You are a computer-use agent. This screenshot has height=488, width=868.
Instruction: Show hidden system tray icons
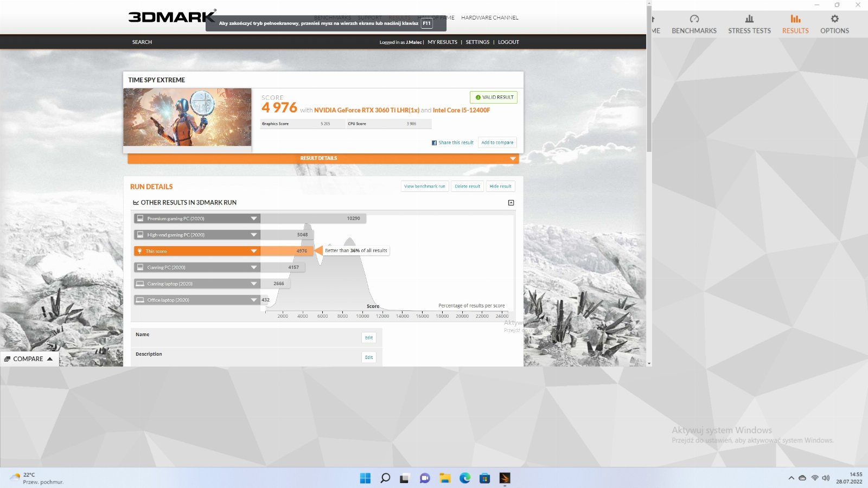tap(791, 478)
